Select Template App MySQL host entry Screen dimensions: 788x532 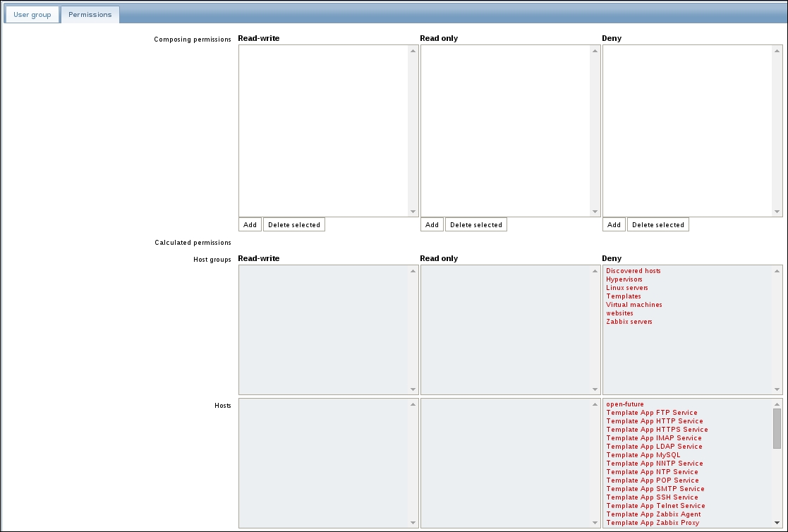point(643,455)
